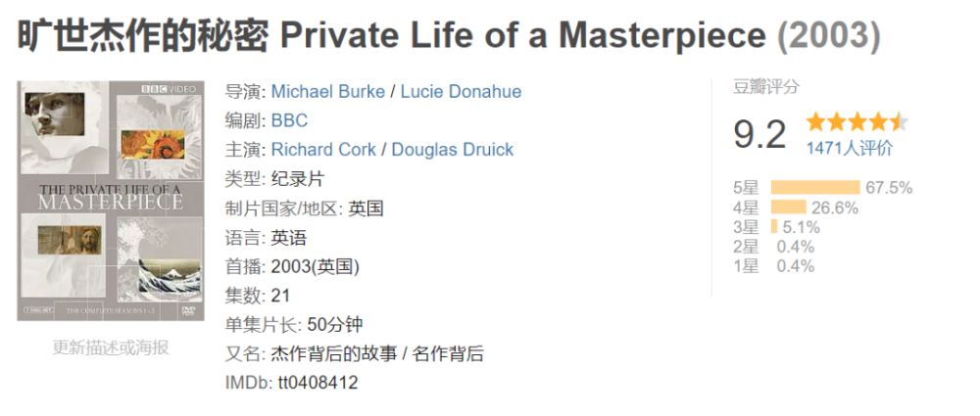Open the Masterpiece DVD cover poster

click(111, 201)
